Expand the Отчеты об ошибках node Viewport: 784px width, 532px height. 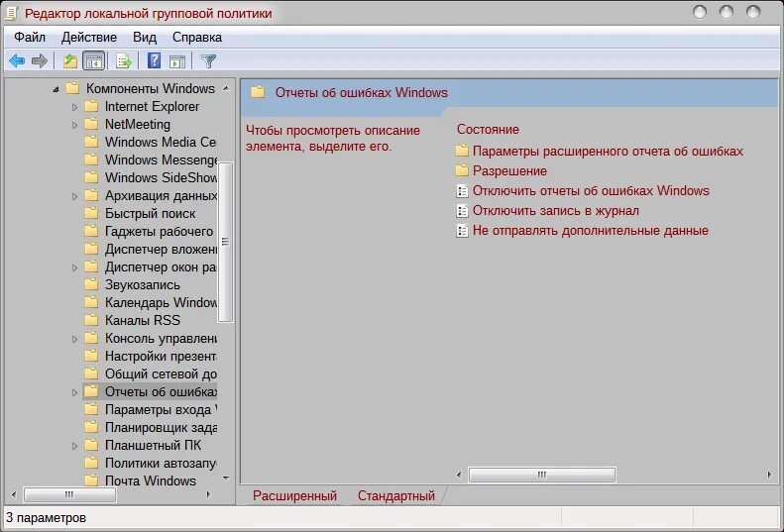[x=74, y=393]
